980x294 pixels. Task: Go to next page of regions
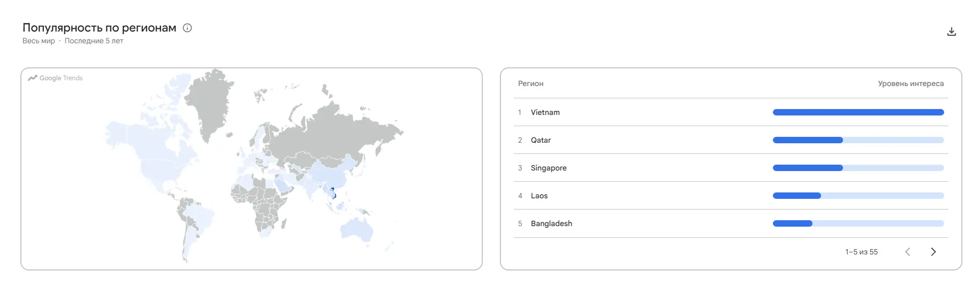[x=933, y=252]
